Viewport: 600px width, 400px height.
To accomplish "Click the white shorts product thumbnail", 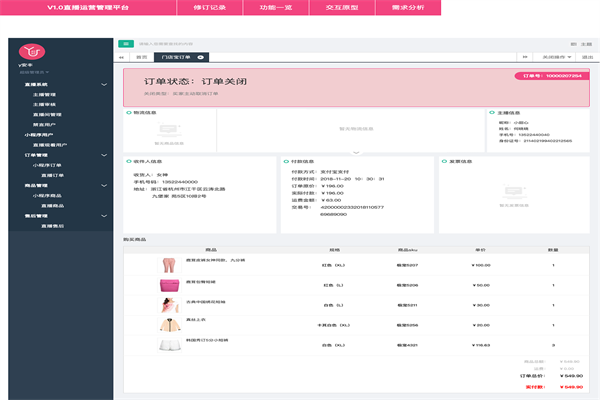I will (x=169, y=345).
